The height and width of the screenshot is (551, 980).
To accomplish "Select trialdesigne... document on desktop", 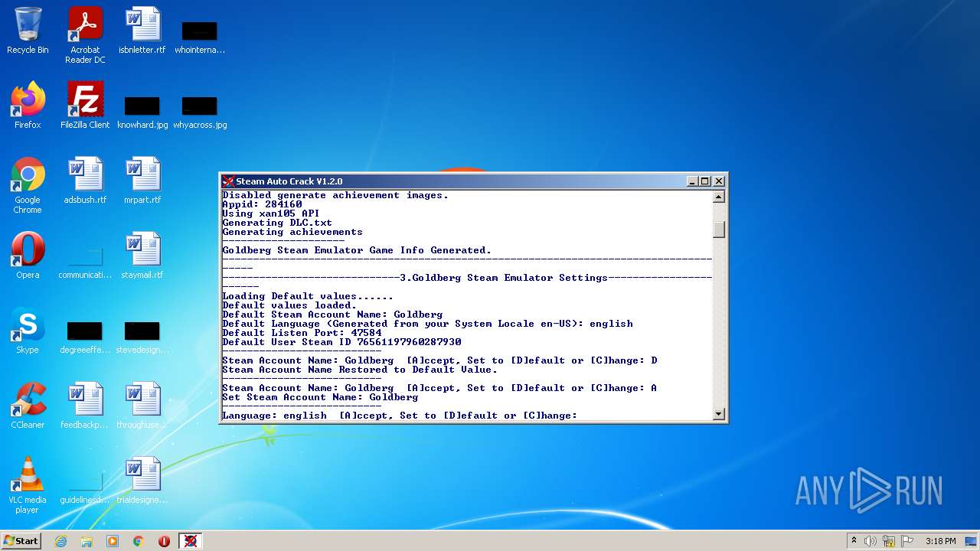I will pos(142,480).
